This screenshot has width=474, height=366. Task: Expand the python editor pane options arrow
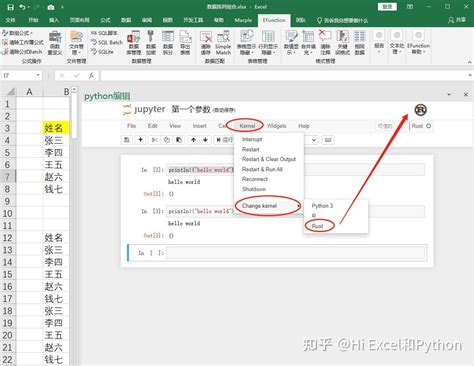click(x=449, y=95)
